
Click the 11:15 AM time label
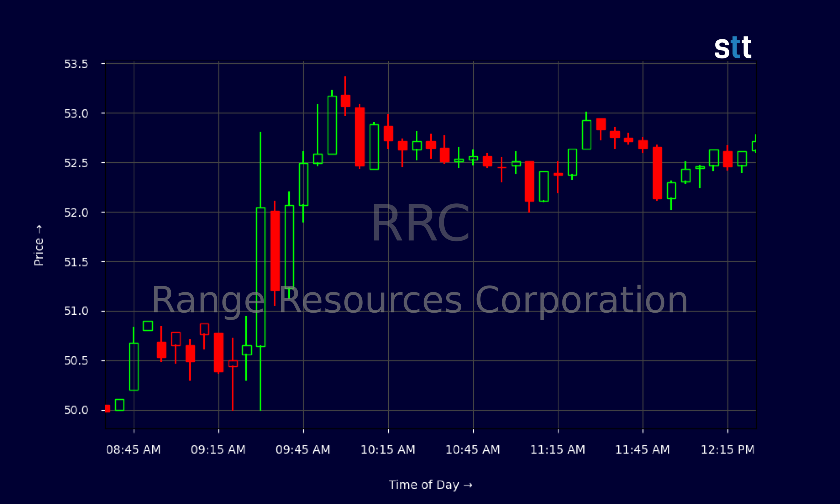coord(558,450)
